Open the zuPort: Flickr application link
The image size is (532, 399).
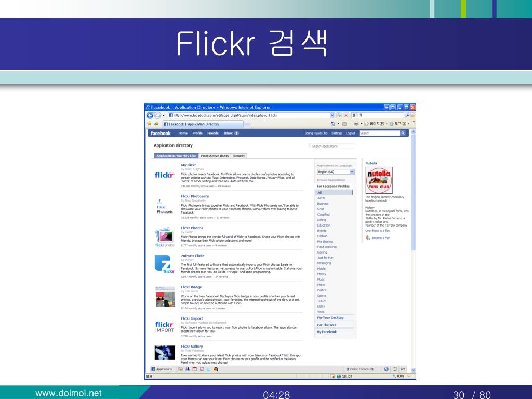point(192,256)
